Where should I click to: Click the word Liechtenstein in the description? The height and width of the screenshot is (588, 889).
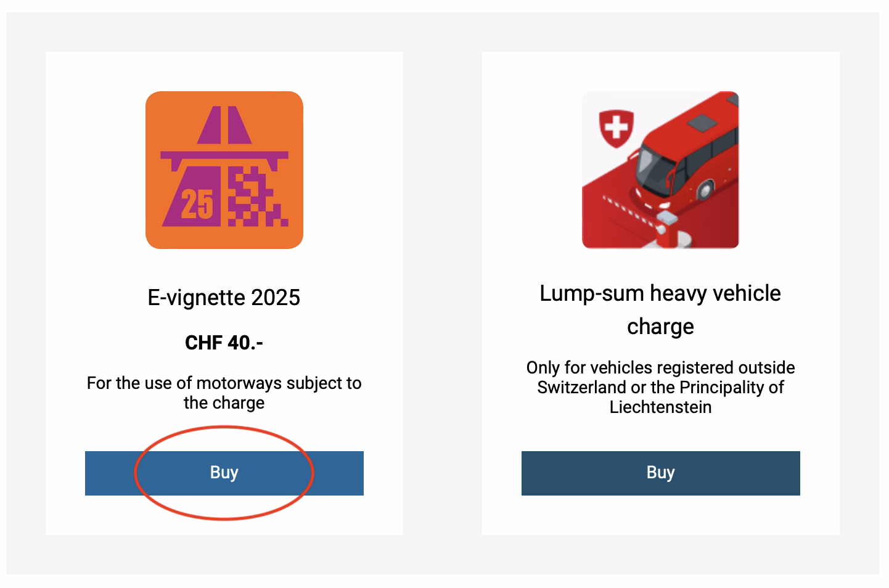[660, 407]
